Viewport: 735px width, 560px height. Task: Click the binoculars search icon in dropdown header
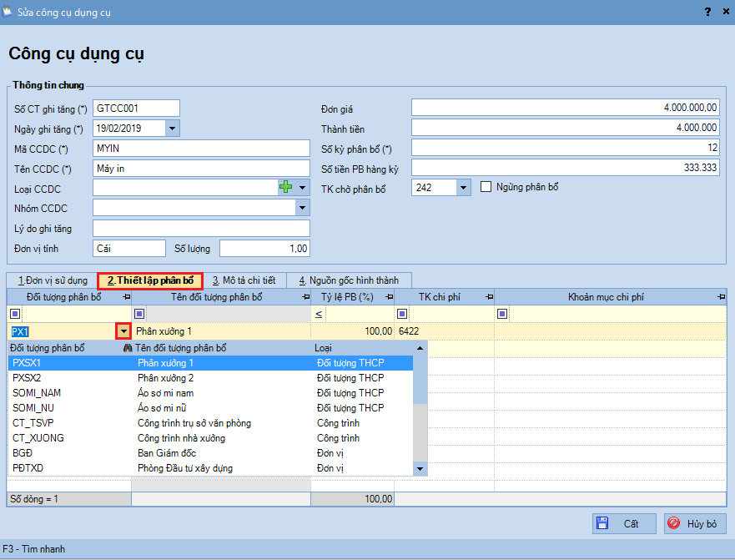[x=128, y=348]
